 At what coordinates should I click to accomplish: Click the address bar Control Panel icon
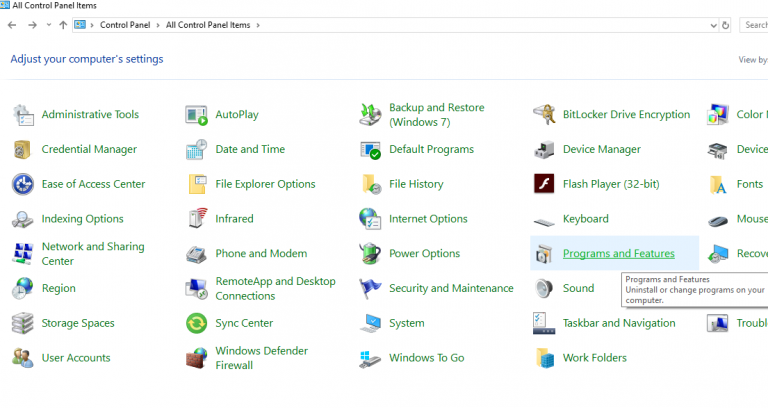pyautogui.click(x=80, y=25)
